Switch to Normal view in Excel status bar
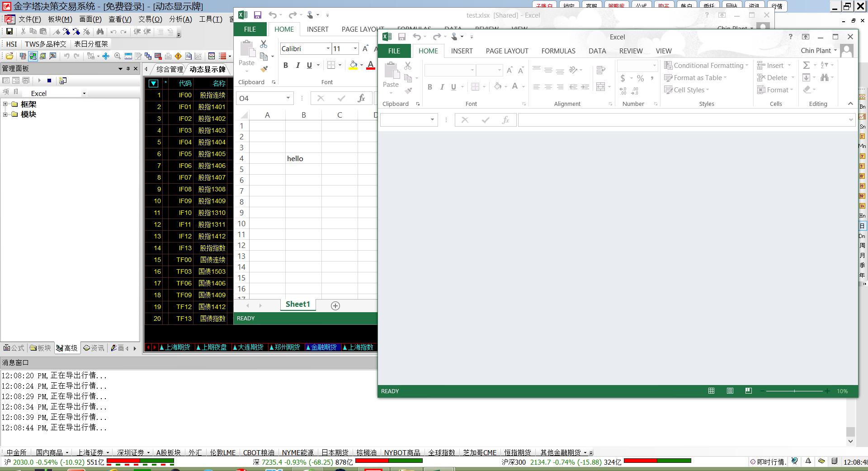Viewport: 868px width, 471px height. coord(711,391)
